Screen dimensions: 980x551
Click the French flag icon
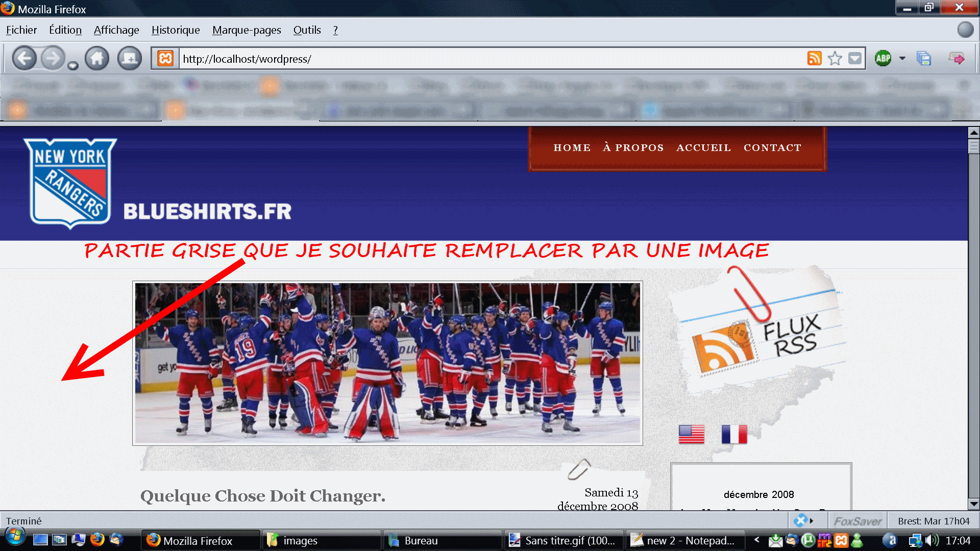tap(734, 435)
